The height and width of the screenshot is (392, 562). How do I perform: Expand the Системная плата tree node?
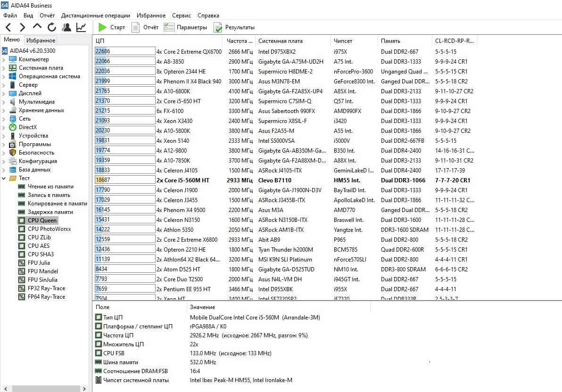click(x=4, y=68)
